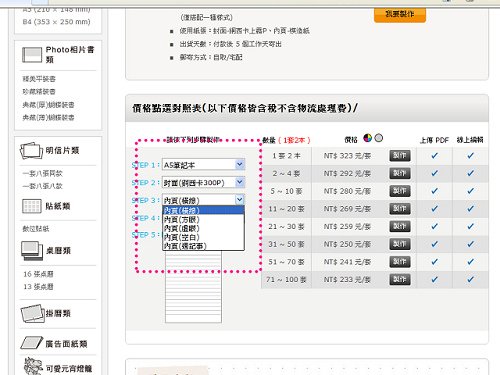The image size is (500, 375).
Task: Click the Photo相片書類 book icon in the sidebar
Action: coord(32,55)
